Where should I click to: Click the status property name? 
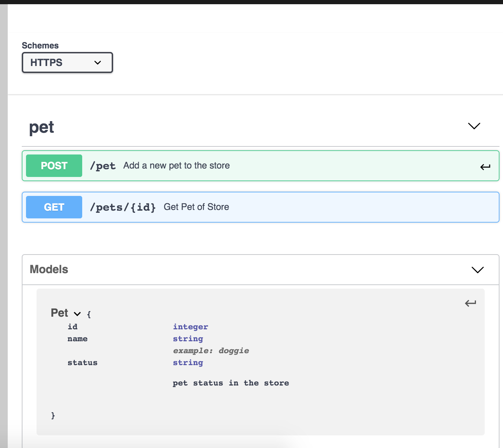click(x=83, y=363)
